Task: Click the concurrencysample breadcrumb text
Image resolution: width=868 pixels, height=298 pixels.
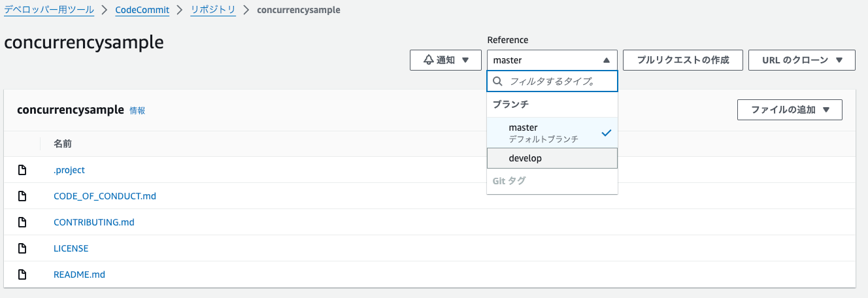Action: [299, 10]
